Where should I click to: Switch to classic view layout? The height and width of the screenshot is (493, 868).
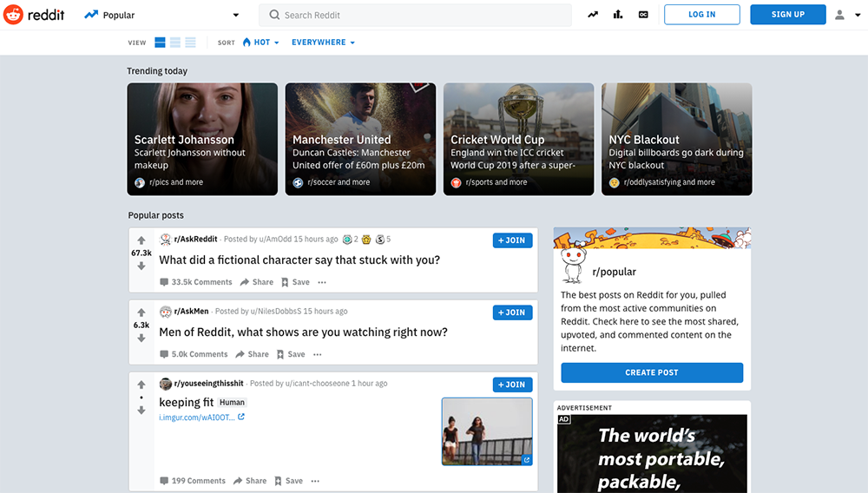175,43
